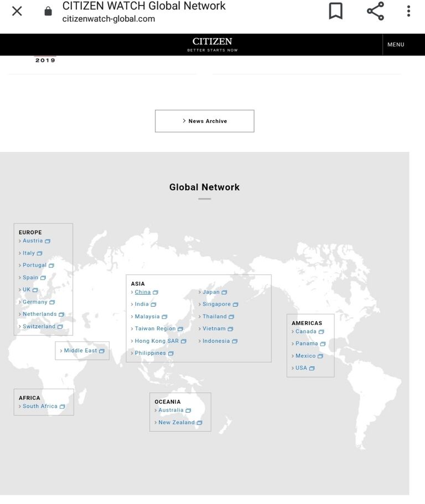Select the Canada link
Screen dimensions: 425x504
pyautogui.click(x=306, y=331)
